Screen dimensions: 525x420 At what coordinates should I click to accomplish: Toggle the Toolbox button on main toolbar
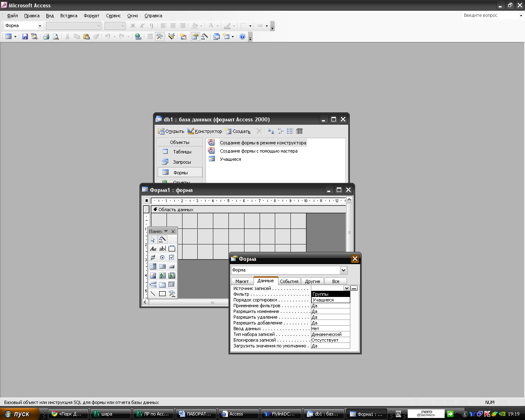160,37
